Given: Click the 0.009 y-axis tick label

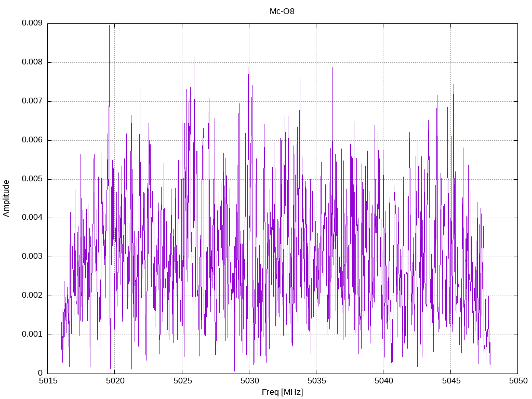Looking at the screenshot, I should coord(32,23).
